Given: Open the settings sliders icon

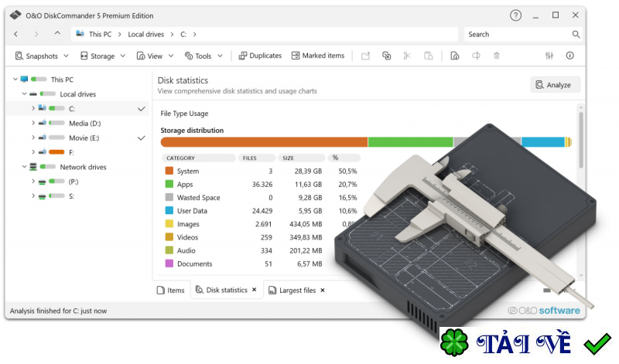Looking at the screenshot, I should pos(549,56).
